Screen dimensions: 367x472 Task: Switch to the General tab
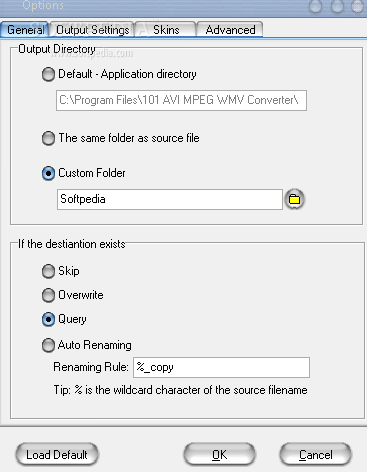25,30
